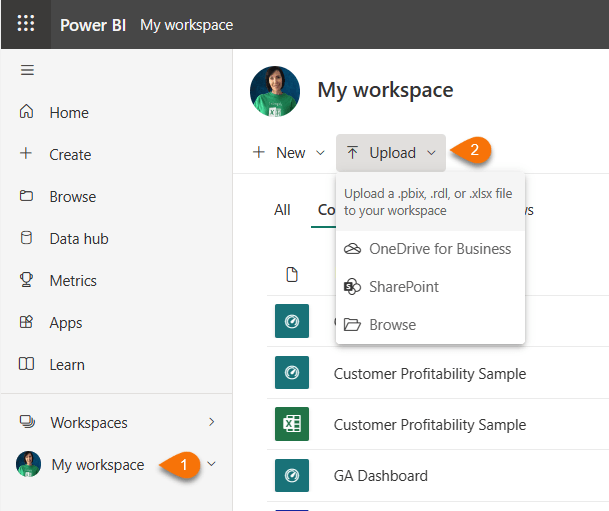This screenshot has height=511, width=609.
Task: Expand the My workspace chevron in sidebar
Action: pyautogui.click(x=212, y=464)
